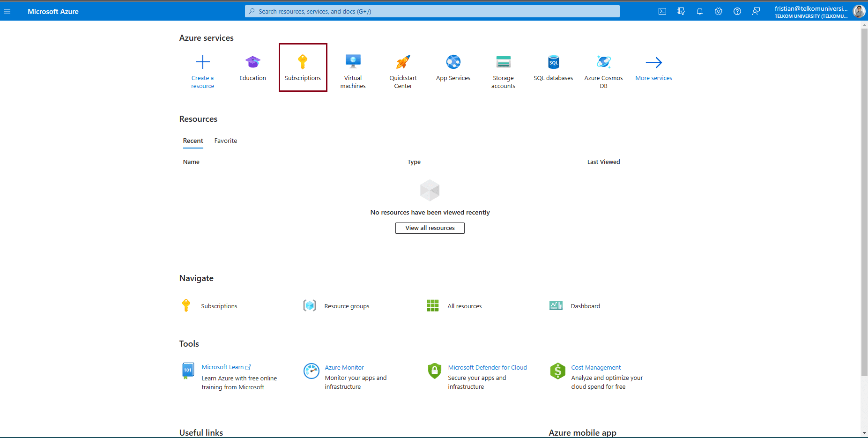Click the More services text link
868x438 pixels.
point(654,78)
